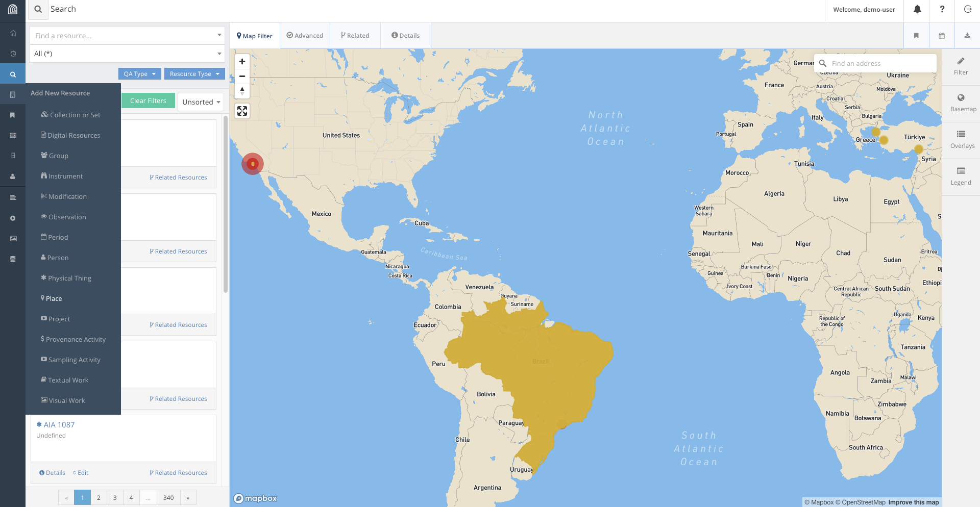The width and height of the screenshot is (980, 507).
Task: Expand the QA Type dropdown
Action: coord(139,74)
